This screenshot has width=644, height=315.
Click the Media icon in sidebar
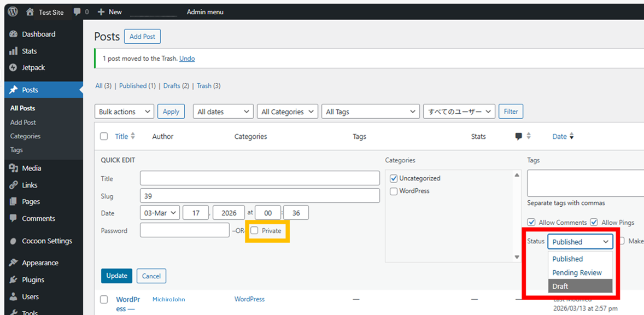[14, 168]
